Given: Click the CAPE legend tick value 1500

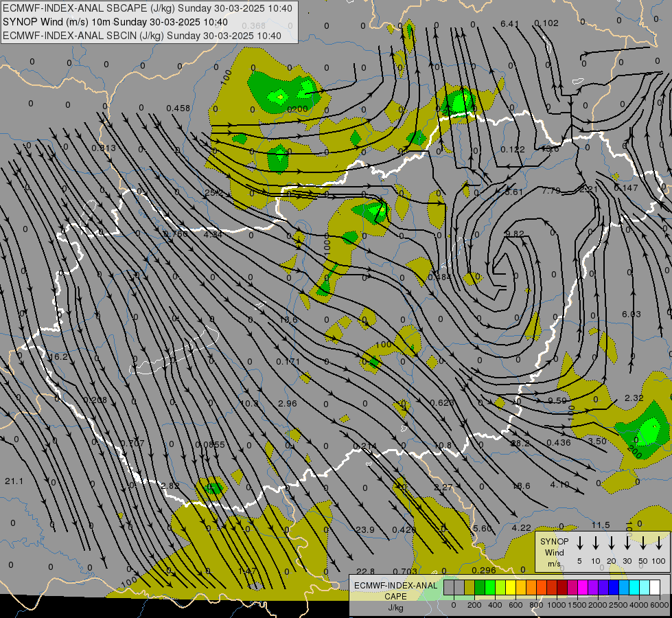Looking at the screenshot, I should 577,605.
